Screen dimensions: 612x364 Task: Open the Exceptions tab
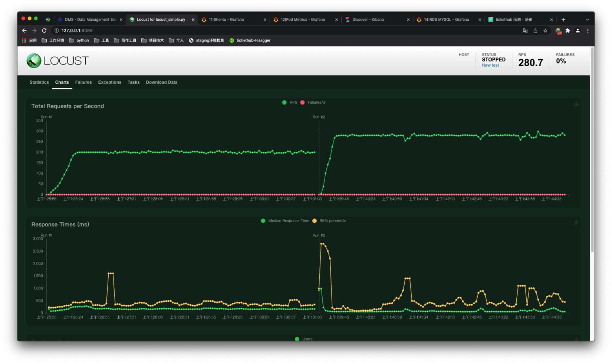click(109, 82)
